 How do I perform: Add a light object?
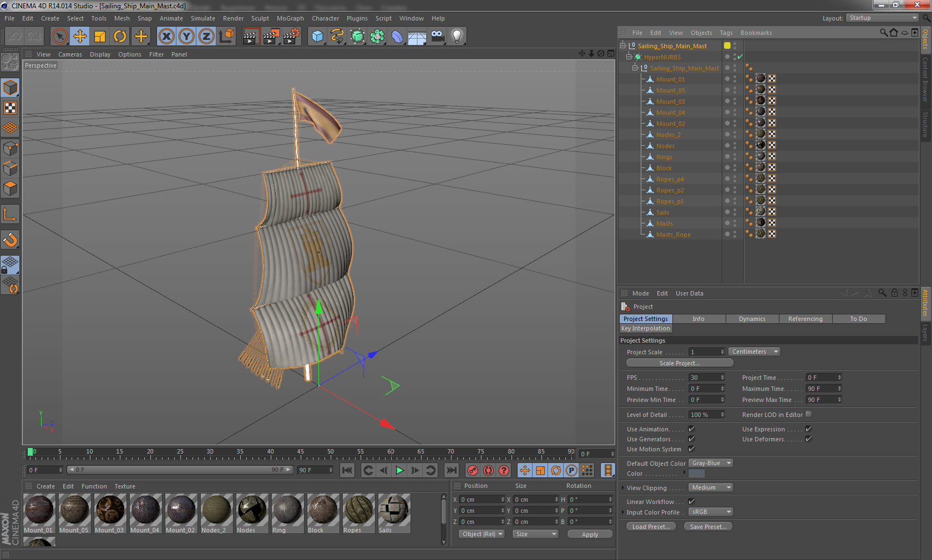coord(457,37)
